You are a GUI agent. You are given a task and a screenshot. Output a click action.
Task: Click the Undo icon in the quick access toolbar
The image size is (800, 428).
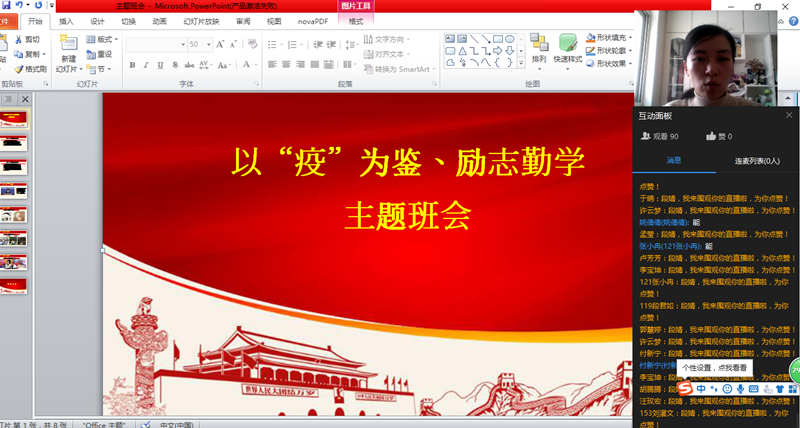pyautogui.click(x=22, y=6)
